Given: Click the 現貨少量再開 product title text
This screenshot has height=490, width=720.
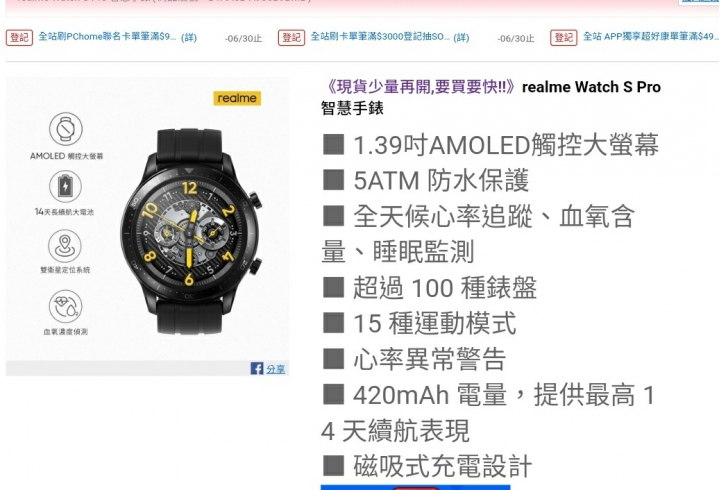Looking at the screenshot, I should (420, 87).
